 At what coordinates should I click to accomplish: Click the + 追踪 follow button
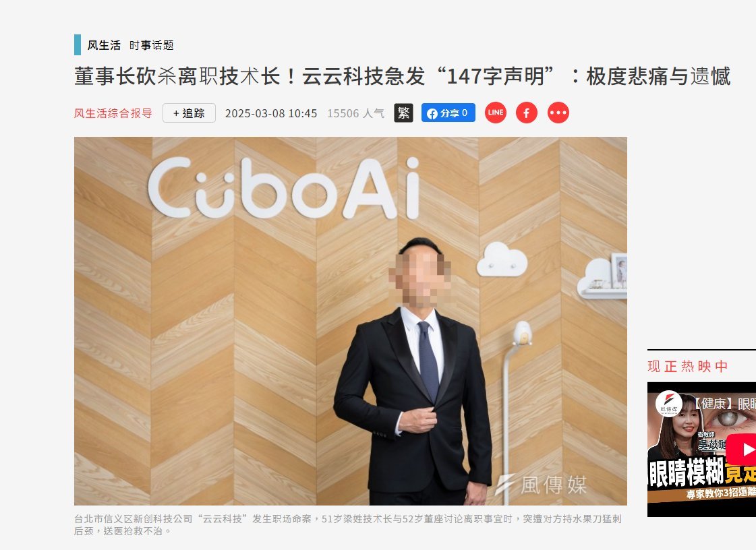click(x=189, y=113)
